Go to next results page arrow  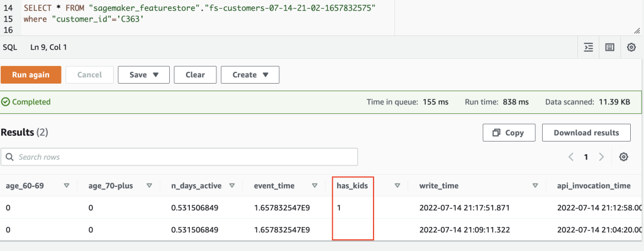click(x=601, y=157)
